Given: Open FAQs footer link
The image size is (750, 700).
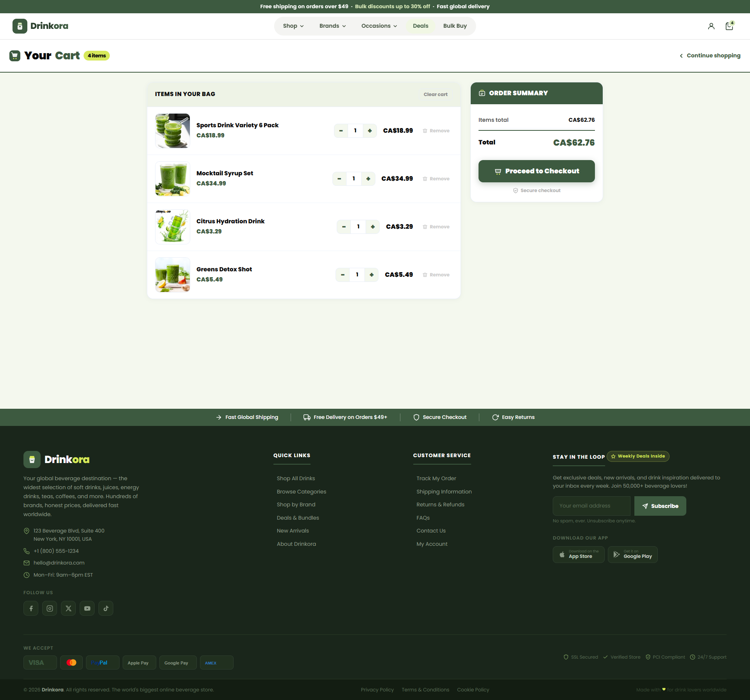Looking at the screenshot, I should coord(423,518).
